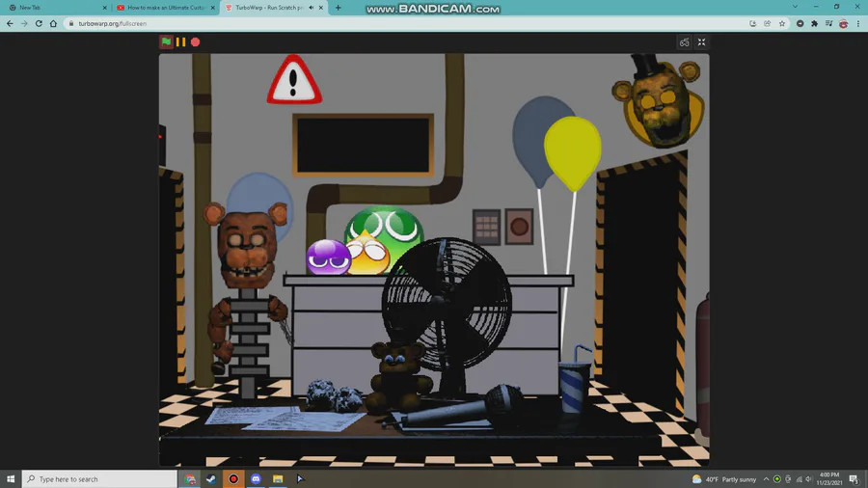Open the Windows Start menu
The width and height of the screenshot is (868, 488).
[11, 479]
